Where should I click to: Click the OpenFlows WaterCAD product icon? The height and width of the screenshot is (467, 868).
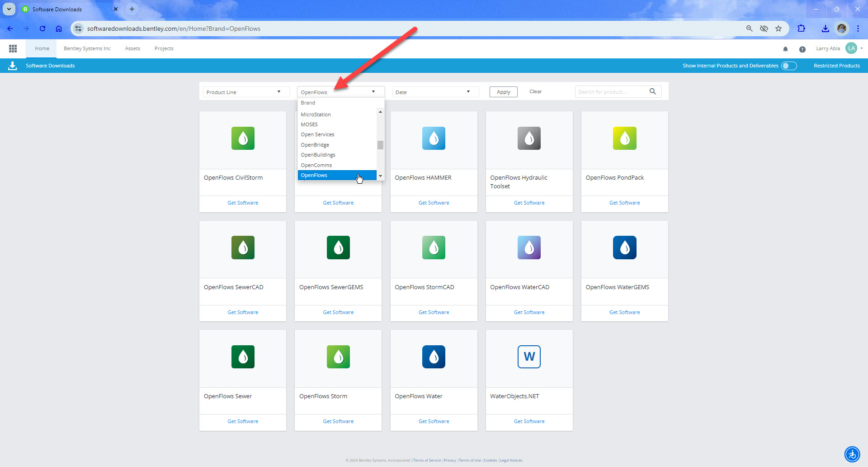(x=529, y=248)
